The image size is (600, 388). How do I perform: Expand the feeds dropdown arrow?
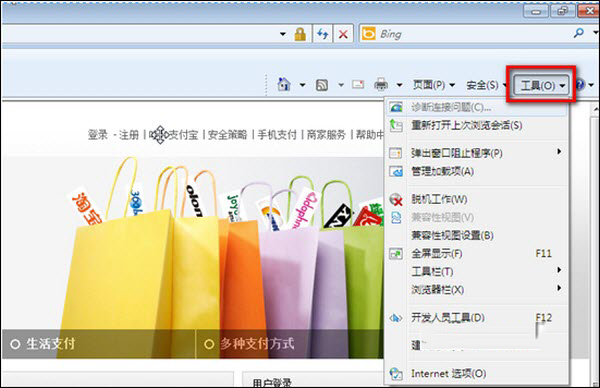click(341, 85)
